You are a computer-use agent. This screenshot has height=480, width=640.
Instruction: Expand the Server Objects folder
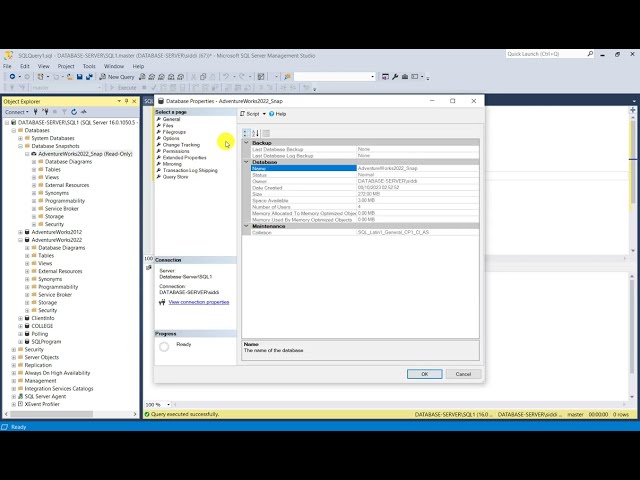(x=13, y=358)
